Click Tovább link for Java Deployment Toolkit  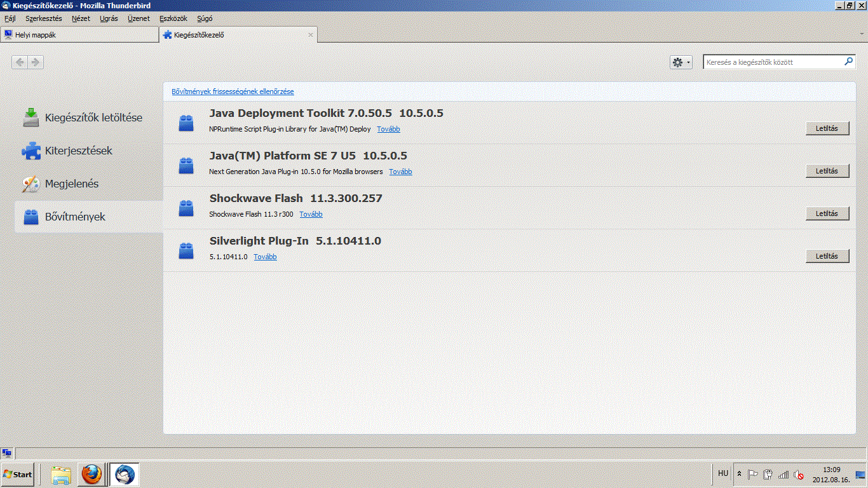point(388,129)
